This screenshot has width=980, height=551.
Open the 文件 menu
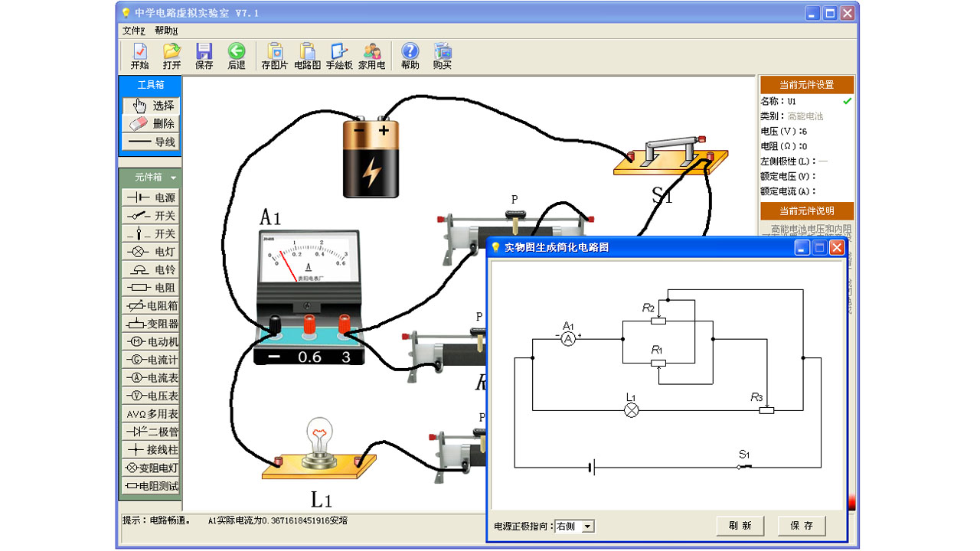[133, 31]
